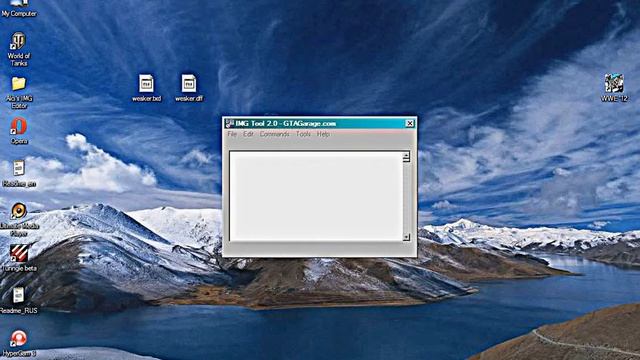The width and height of the screenshot is (640, 360).
Task: Select the Tunngle beta shortcut
Action: 18,258
